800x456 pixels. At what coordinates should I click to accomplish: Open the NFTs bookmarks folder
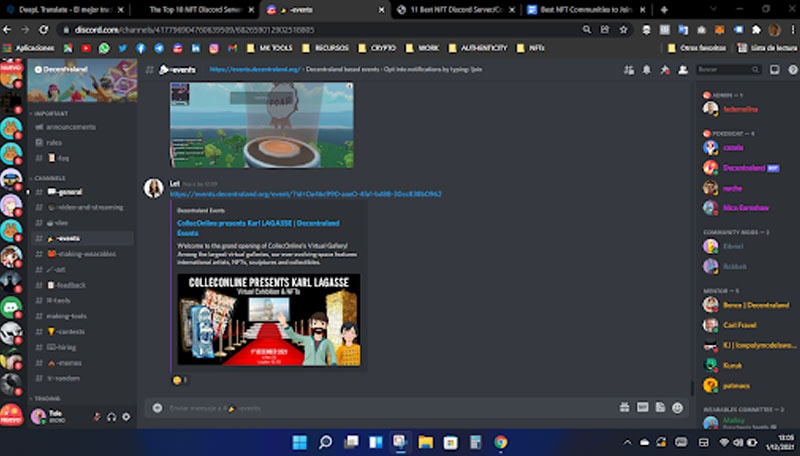click(531, 48)
